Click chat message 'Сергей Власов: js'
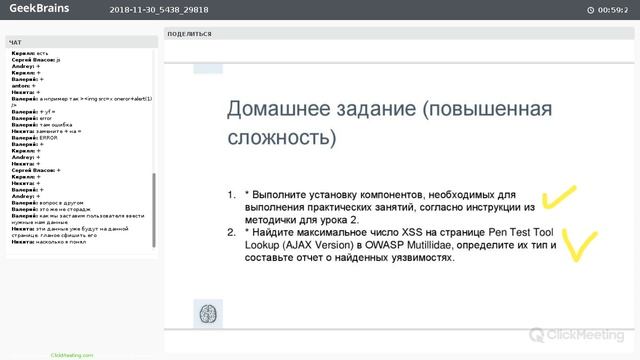The image size is (640, 360). (x=36, y=60)
